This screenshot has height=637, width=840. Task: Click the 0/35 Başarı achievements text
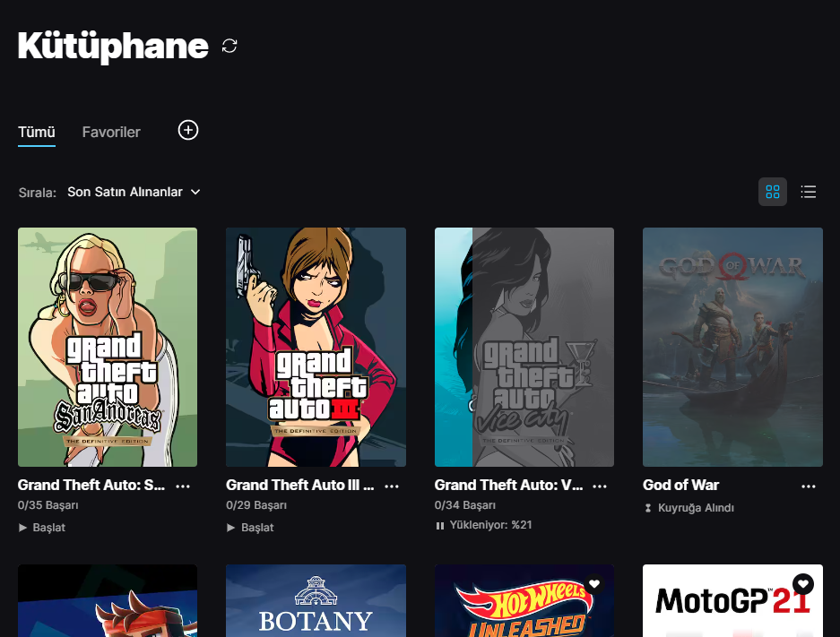(48, 505)
